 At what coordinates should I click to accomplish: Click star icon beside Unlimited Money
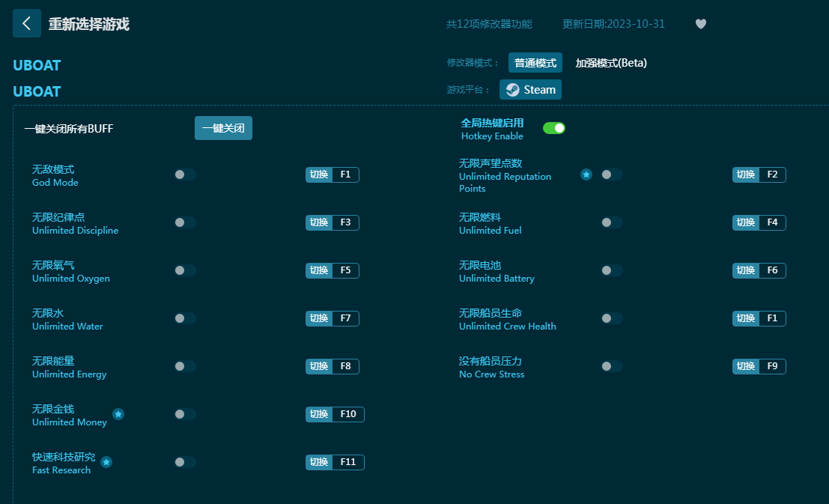click(118, 414)
